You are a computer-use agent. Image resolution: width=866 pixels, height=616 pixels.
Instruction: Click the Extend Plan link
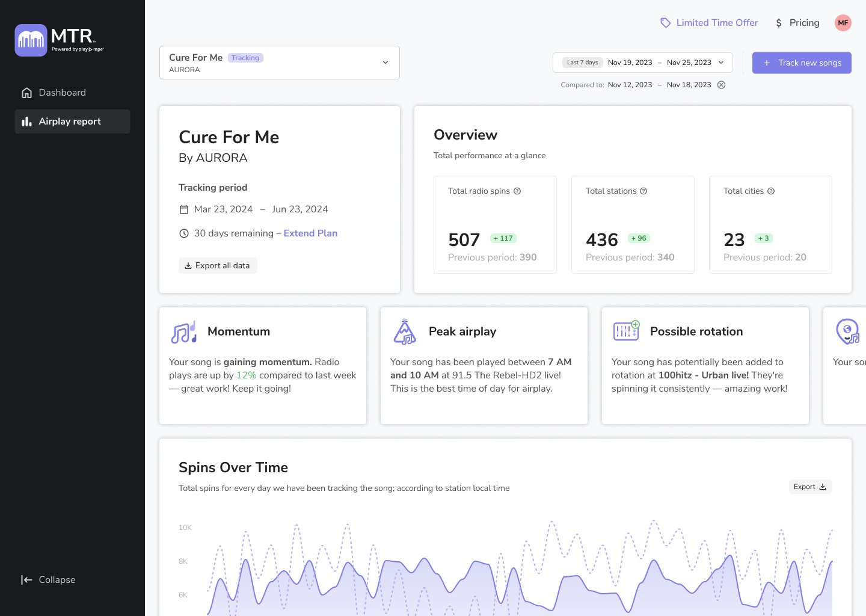310,233
